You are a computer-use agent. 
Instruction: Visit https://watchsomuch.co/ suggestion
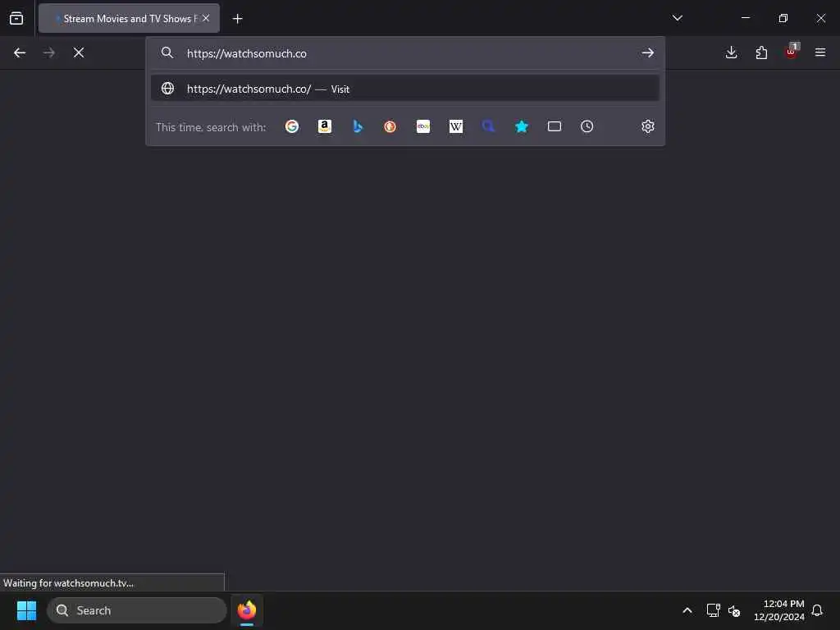[405, 89]
